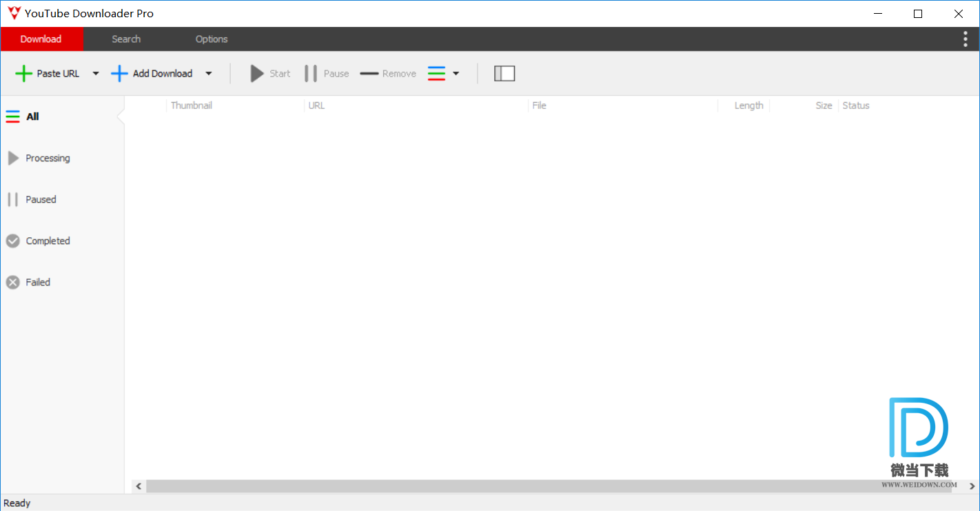Select the Completed filter label
Viewport: 980px width, 511px height.
(48, 241)
